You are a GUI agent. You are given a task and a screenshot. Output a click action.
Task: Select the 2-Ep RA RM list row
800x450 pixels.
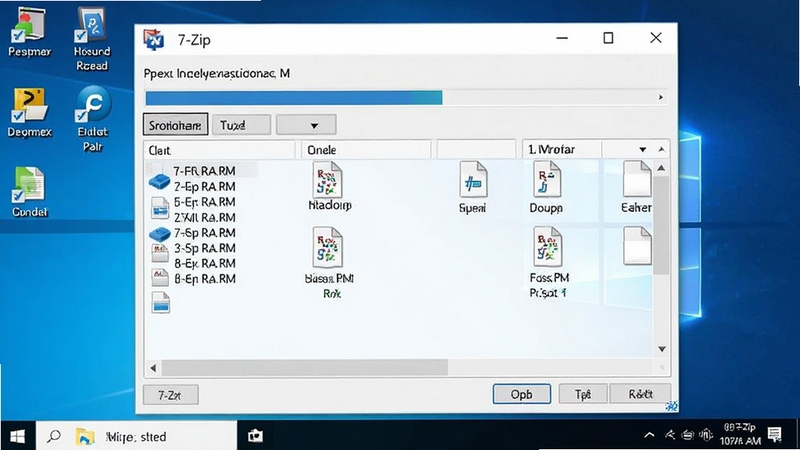tap(204, 186)
